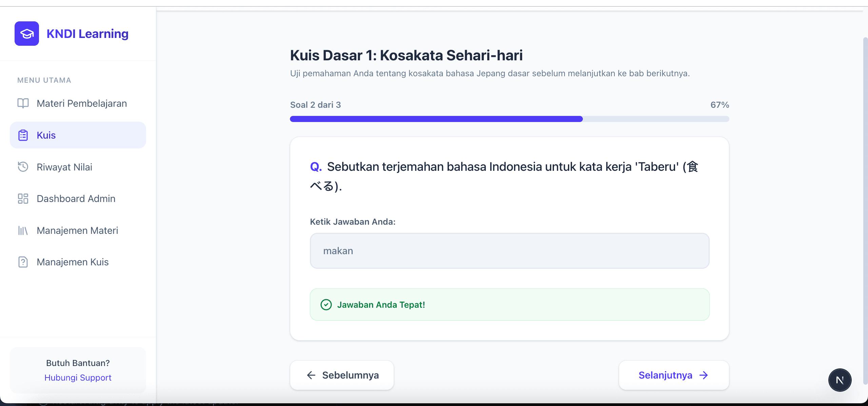Focus the answer input containing makan
868x406 pixels.
(510, 251)
